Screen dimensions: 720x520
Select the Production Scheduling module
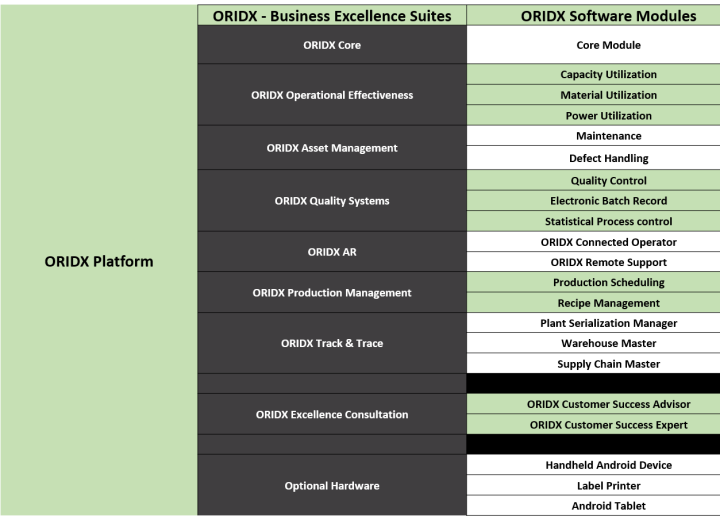tap(608, 283)
